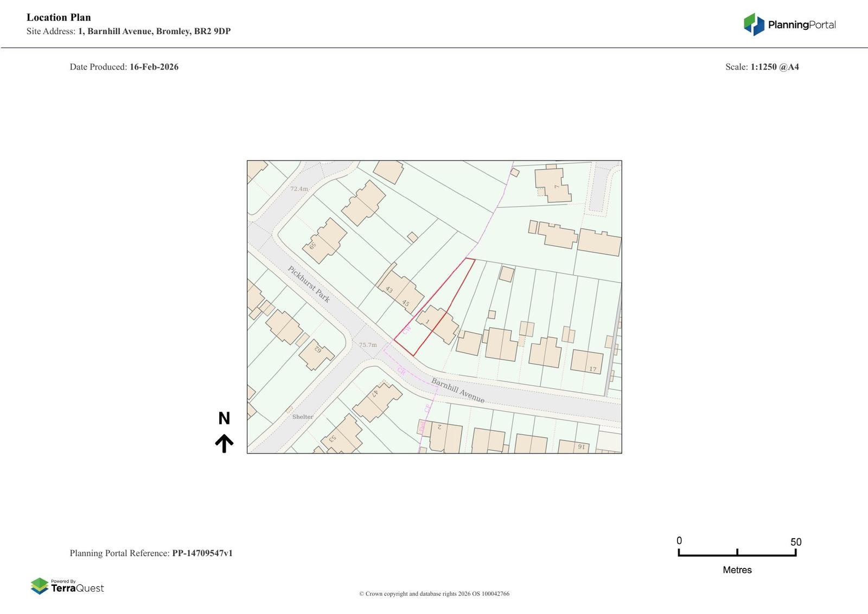Click the letter N above the arrow
Screen dimensions: 868x614
(224, 418)
